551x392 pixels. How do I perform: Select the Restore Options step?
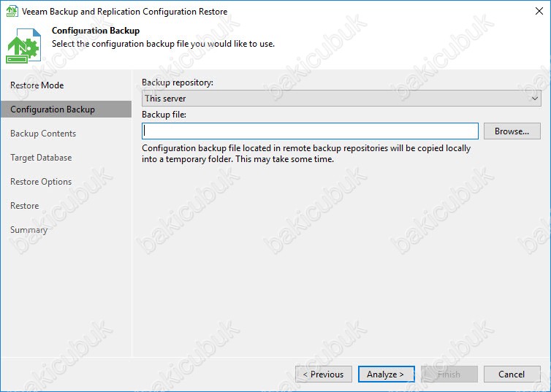(x=41, y=182)
